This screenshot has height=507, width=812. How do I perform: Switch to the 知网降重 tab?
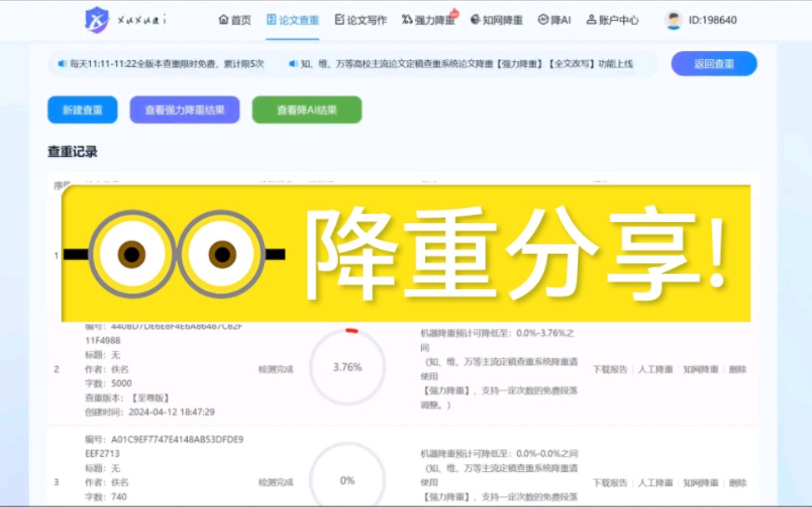pos(496,20)
